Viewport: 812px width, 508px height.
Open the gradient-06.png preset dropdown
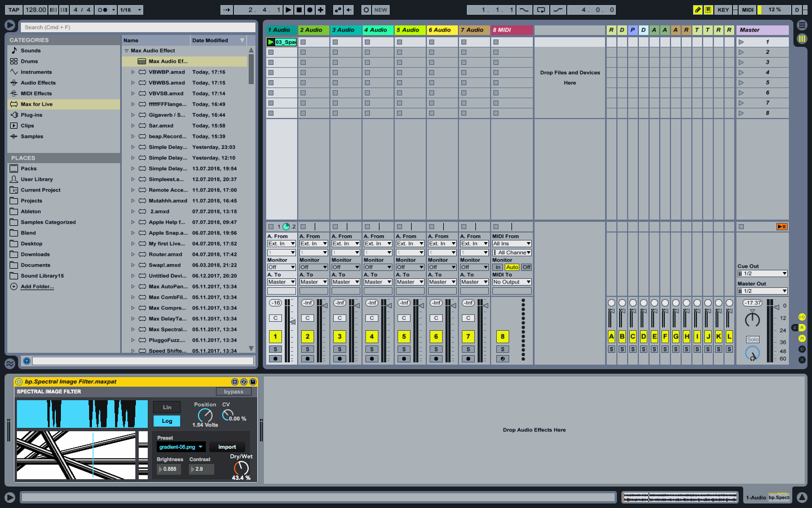(180, 446)
